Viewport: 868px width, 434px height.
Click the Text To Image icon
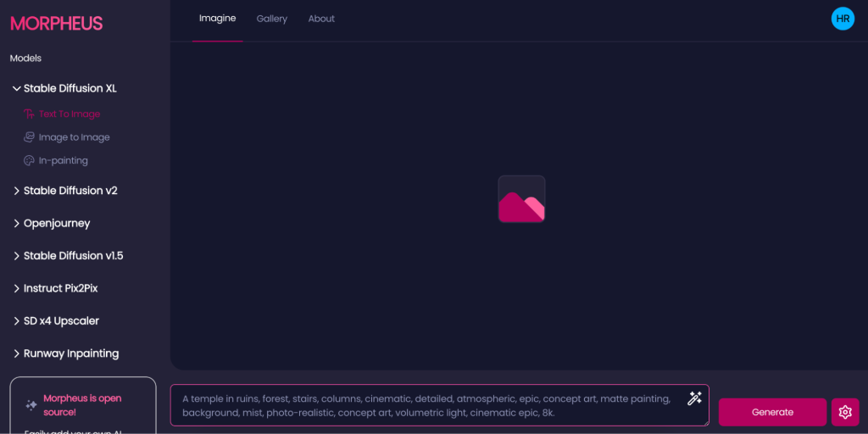tap(30, 114)
